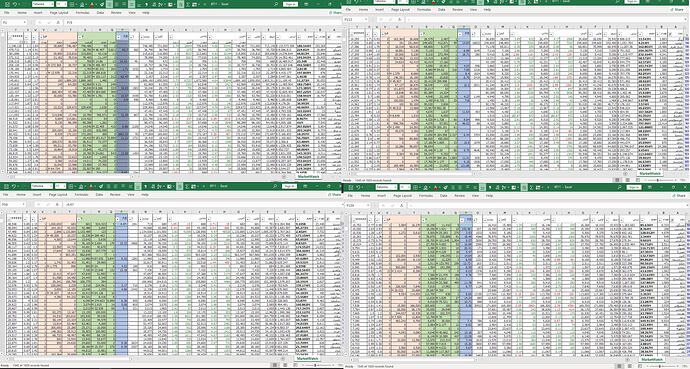This screenshot has width=690, height=369.
Task: Open filter dropdown on green header, bottom-right window
Action: pyautogui.click(x=423, y=220)
